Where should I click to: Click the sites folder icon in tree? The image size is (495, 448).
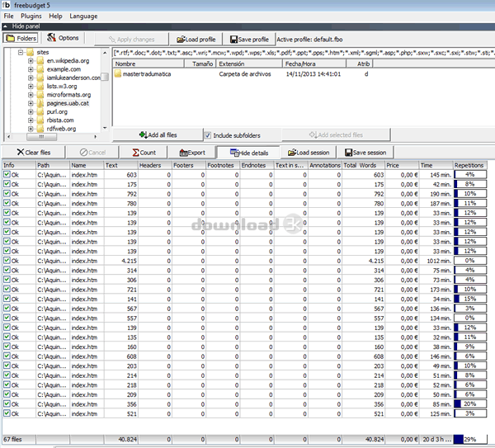pyautogui.click(x=31, y=52)
